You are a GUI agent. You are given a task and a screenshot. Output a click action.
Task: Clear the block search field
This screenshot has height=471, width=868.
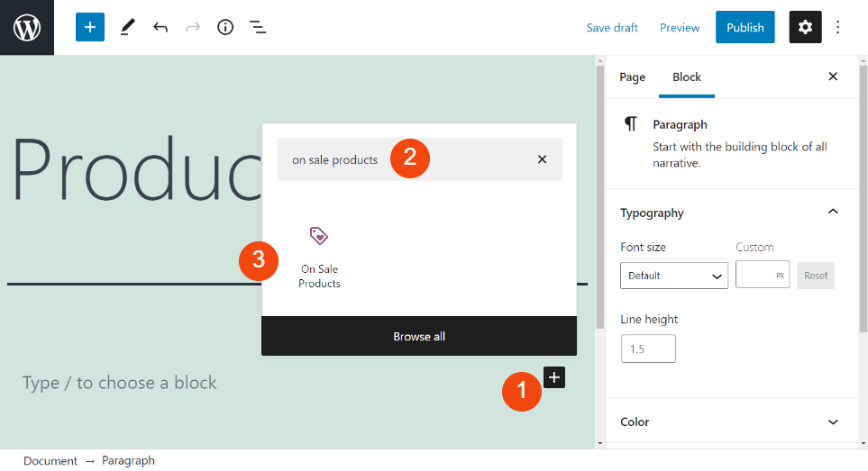[x=542, y=159]
